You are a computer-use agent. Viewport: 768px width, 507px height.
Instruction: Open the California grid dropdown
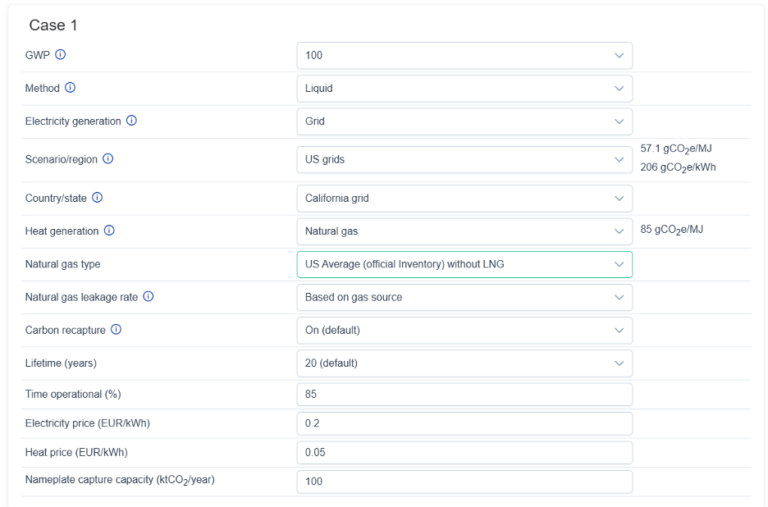pos(464,198)
